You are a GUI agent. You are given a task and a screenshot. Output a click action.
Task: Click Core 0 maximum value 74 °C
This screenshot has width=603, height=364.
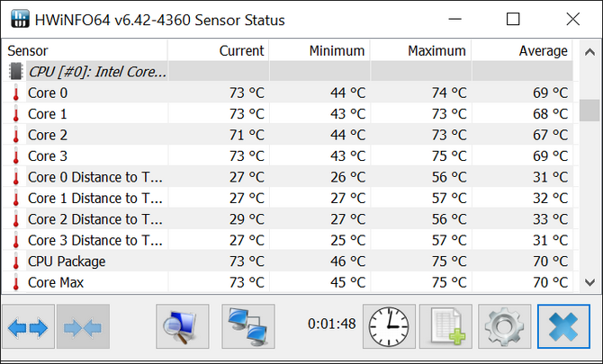pyautogui.click(x=449, y=93)
